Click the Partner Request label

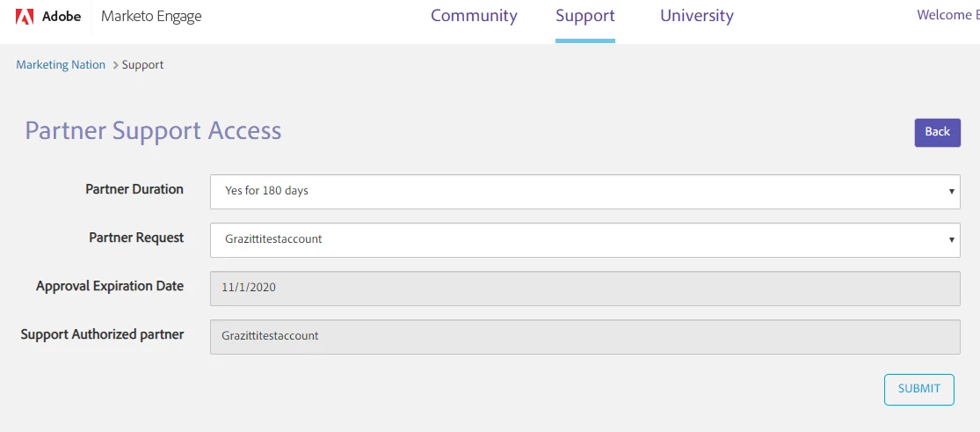[136, 238]
